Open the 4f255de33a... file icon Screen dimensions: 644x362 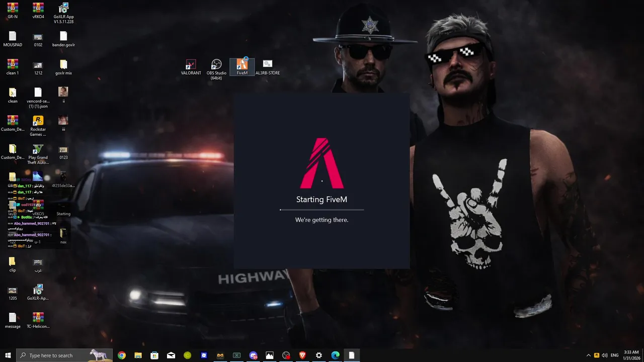(63, 180)
